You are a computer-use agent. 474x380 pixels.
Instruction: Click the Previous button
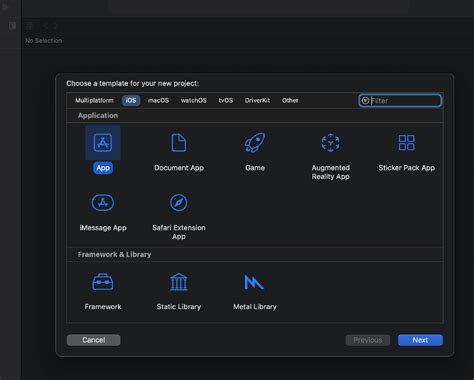[x=368, y=340]
